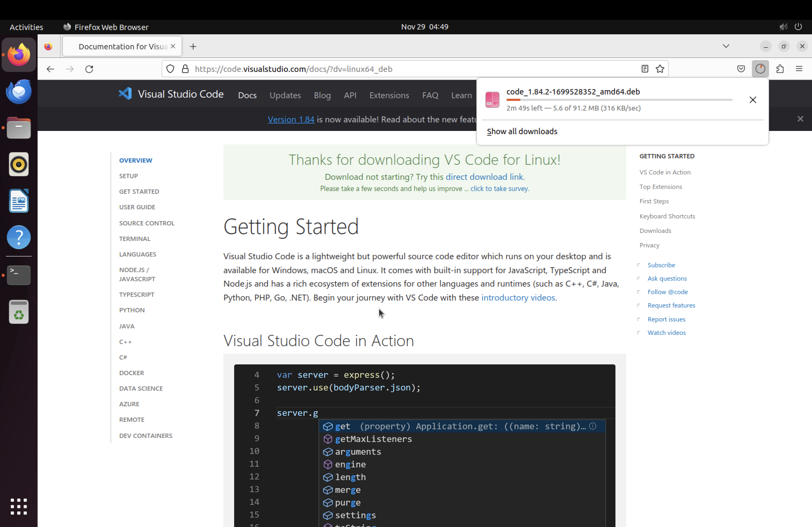This screenshot has width=812, height=527.
Task: Open Activities overview
Action: pyautogui.click(x=26, y=27)
